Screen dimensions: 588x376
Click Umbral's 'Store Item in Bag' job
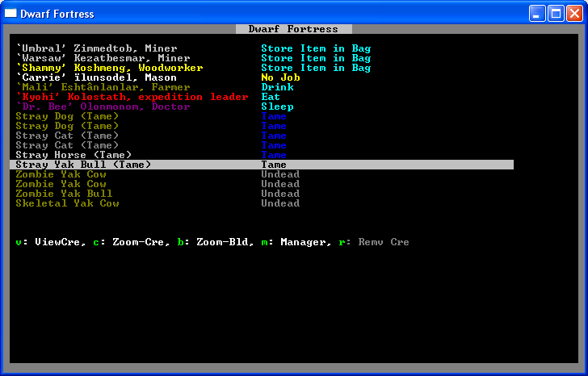coord(316,48)
